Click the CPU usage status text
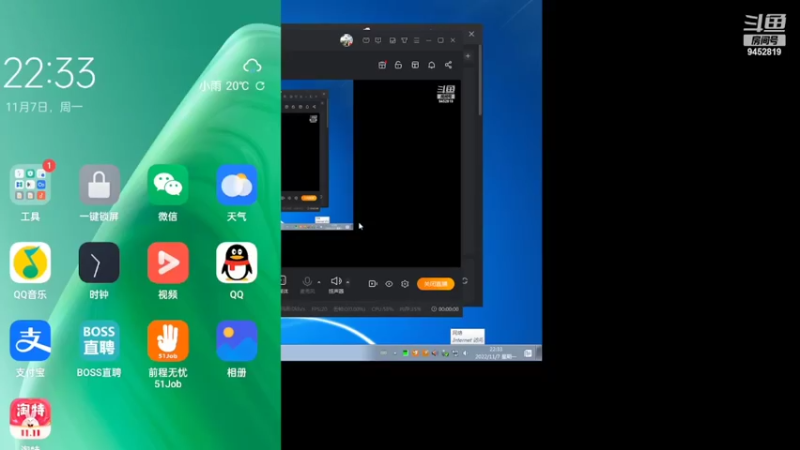The width and height of the screenshot is (800, 450). pos(383,309)
